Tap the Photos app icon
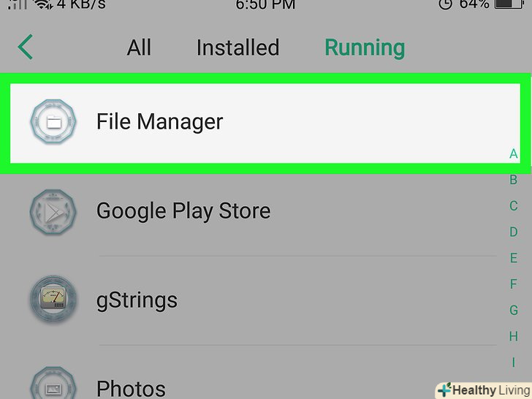Screen dimensions: 532x399 53,385
